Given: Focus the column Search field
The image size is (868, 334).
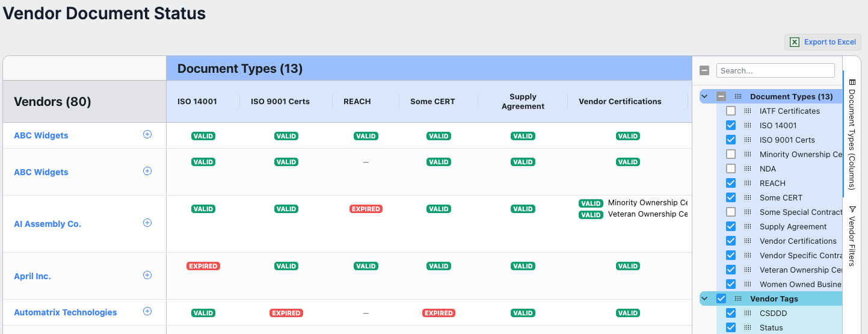Looking at the screenshot, I should click(775, 70).
